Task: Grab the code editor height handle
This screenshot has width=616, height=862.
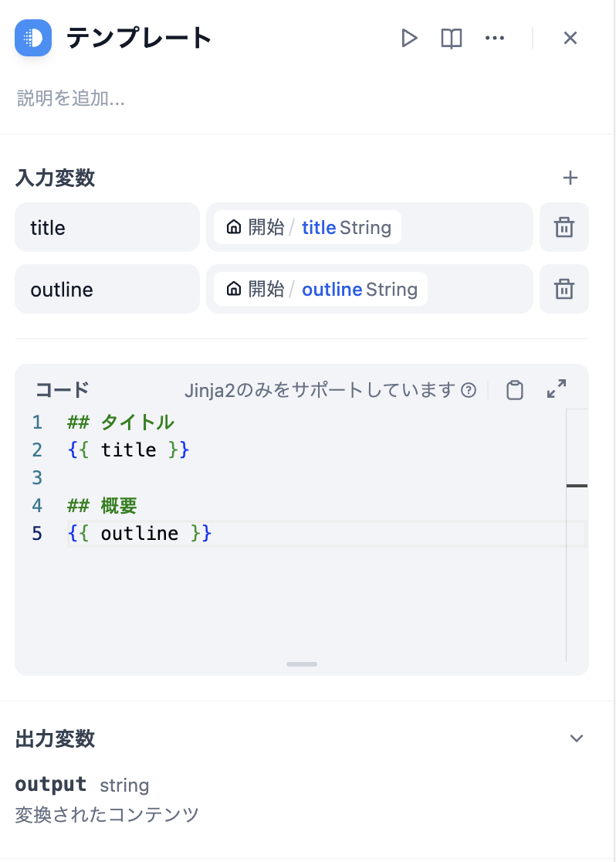Action: pos(302,664)
